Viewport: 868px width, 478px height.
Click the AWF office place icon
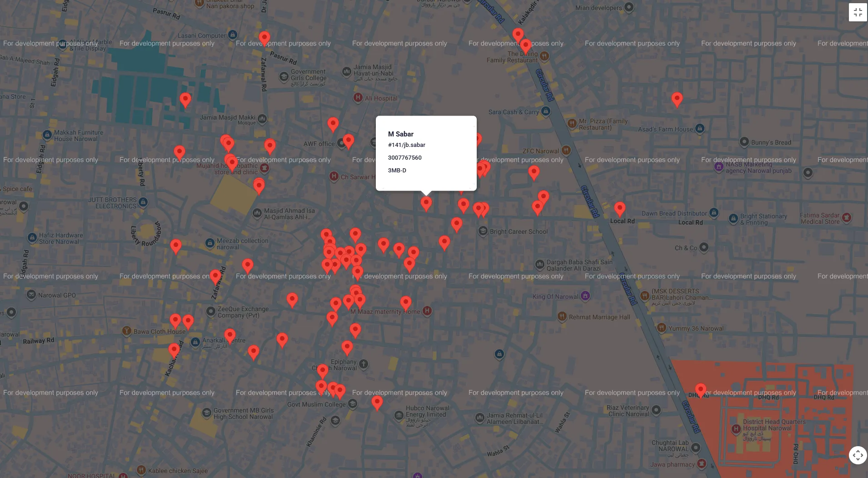(342, 143)
